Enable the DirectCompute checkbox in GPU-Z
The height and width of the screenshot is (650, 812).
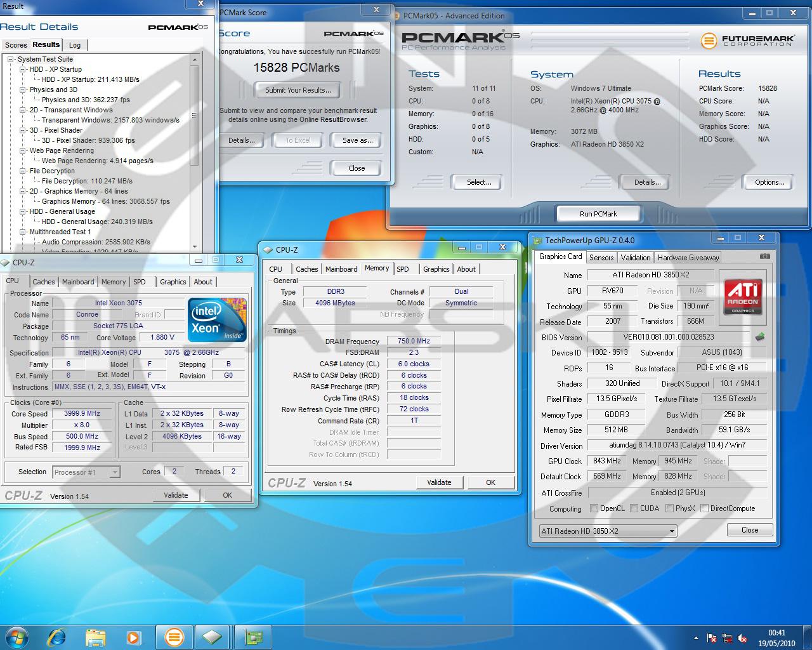click(x=704, y=508)
